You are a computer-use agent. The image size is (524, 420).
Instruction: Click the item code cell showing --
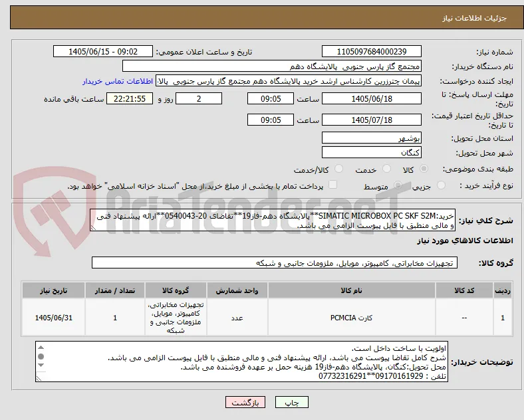[465, 318]
